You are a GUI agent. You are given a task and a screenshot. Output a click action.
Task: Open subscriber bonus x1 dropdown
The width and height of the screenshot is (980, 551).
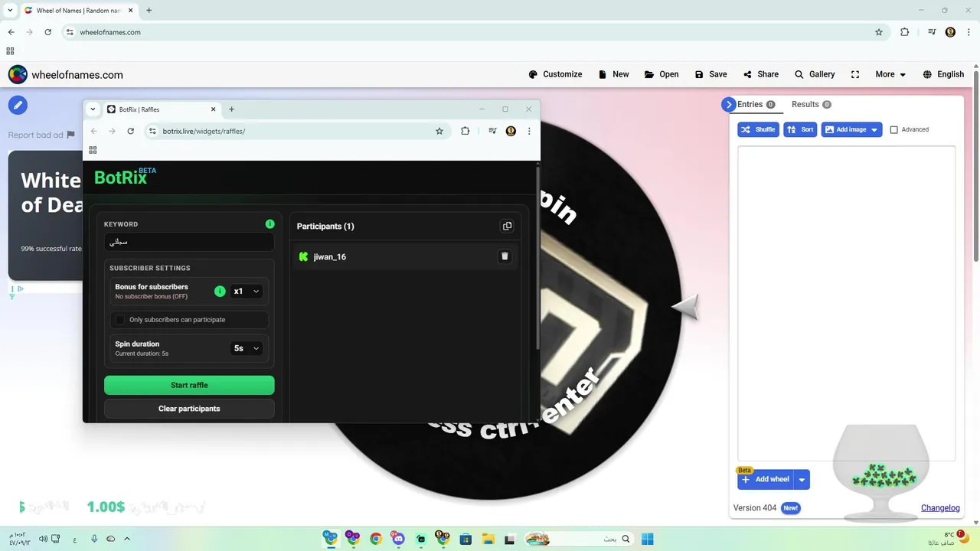point(247,291)
